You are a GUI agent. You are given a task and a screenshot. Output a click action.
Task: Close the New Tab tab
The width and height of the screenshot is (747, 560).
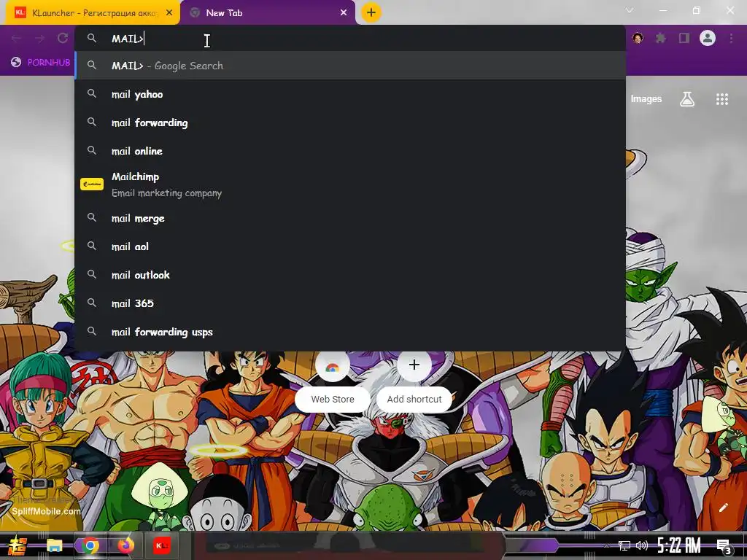pyautogui.click(x=344, y=13)
